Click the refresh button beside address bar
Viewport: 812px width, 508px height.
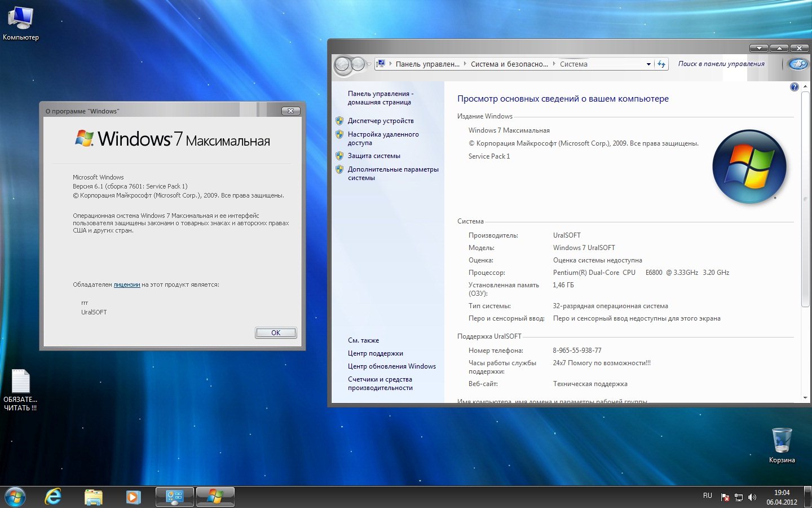(661, 64)
